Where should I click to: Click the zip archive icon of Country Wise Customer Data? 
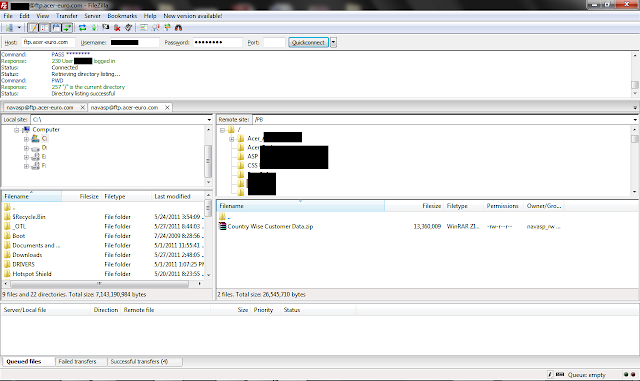222,226
